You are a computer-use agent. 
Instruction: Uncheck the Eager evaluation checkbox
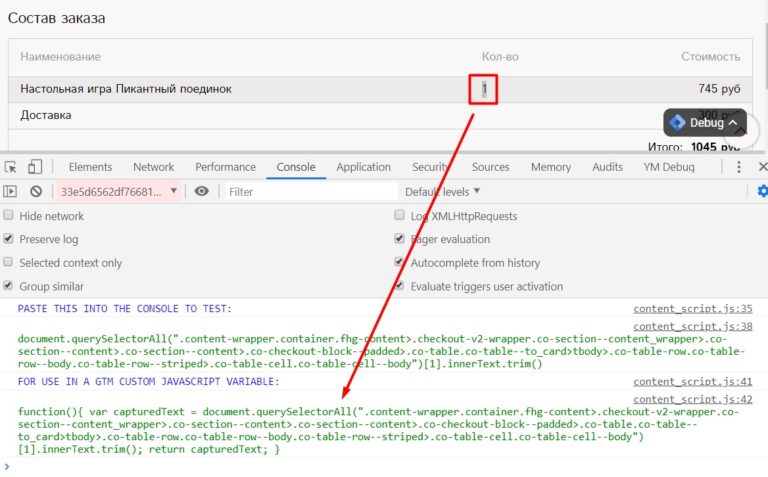(400, 238)
